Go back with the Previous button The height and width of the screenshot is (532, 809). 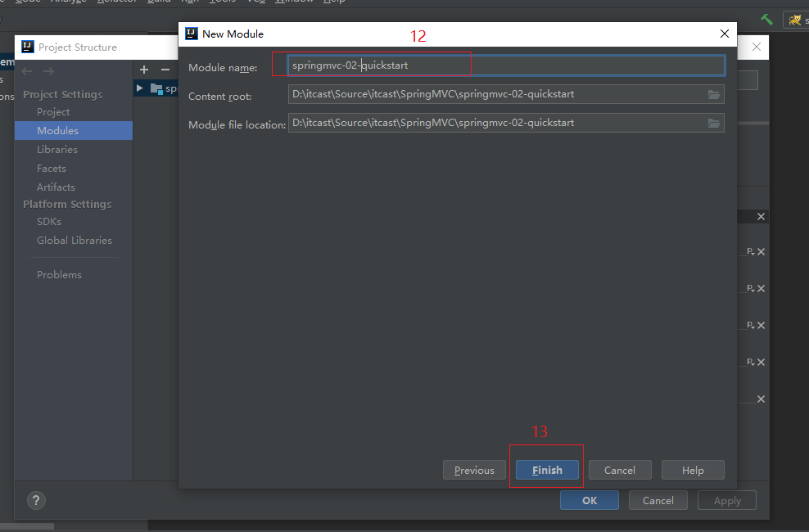pos(474,470)
